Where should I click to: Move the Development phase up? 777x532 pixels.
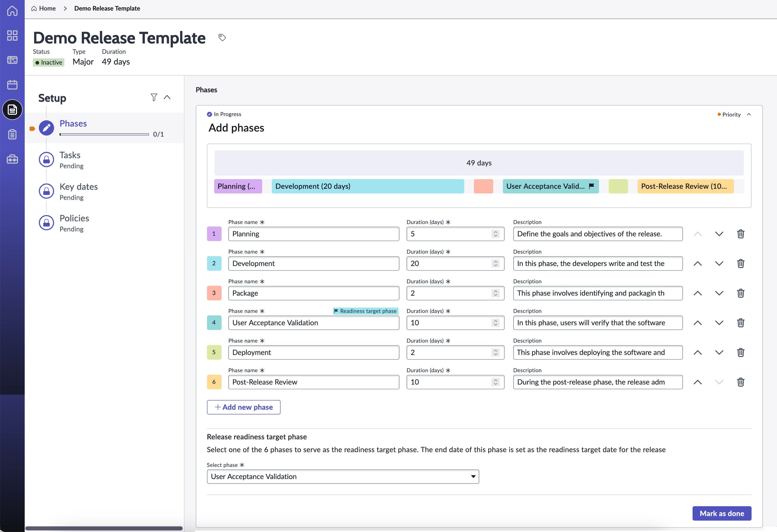(698, 263)
